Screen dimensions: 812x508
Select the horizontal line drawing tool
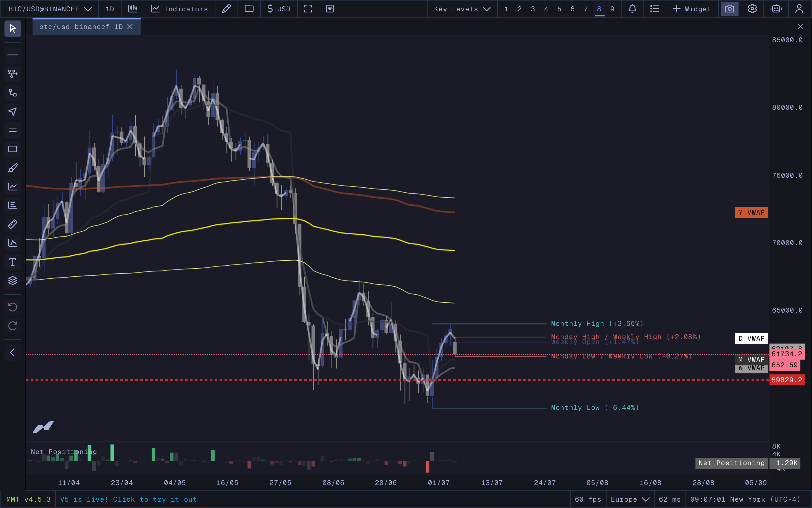[x=13, y=55]
